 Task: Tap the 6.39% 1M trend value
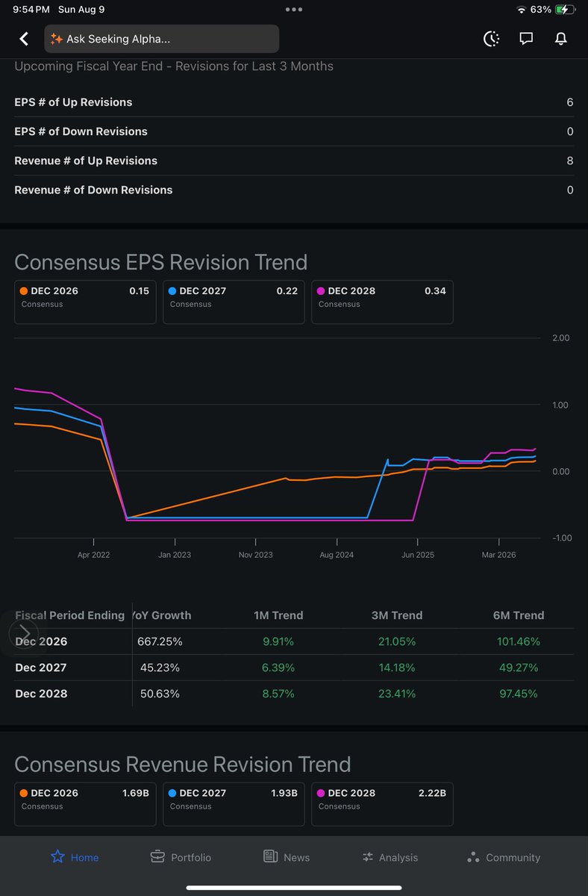[278, 668]
